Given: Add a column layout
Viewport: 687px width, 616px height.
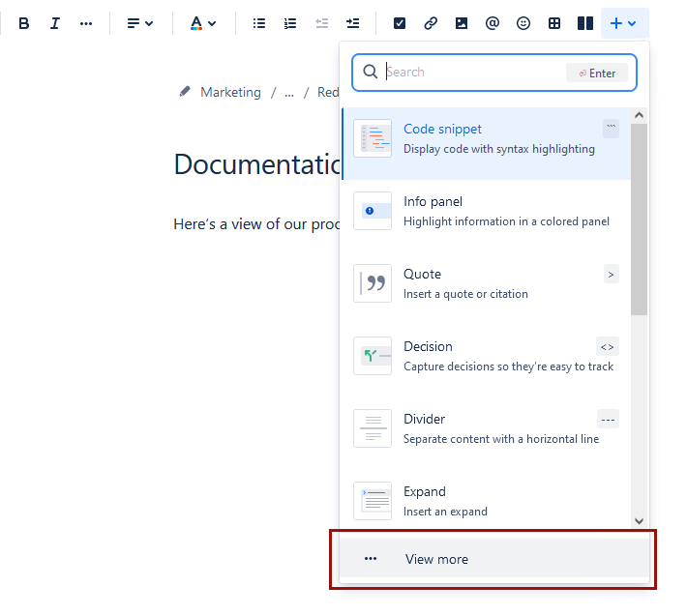Looking at the screenshot, I should pos(584,23).
